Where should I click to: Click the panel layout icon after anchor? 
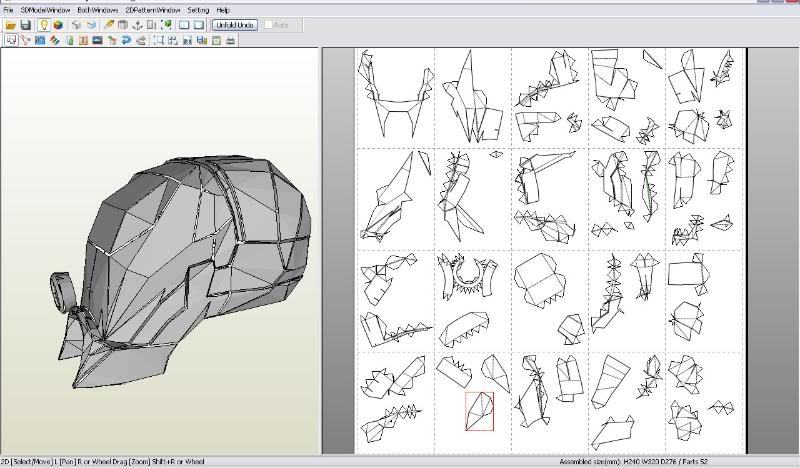coord(152,25)
